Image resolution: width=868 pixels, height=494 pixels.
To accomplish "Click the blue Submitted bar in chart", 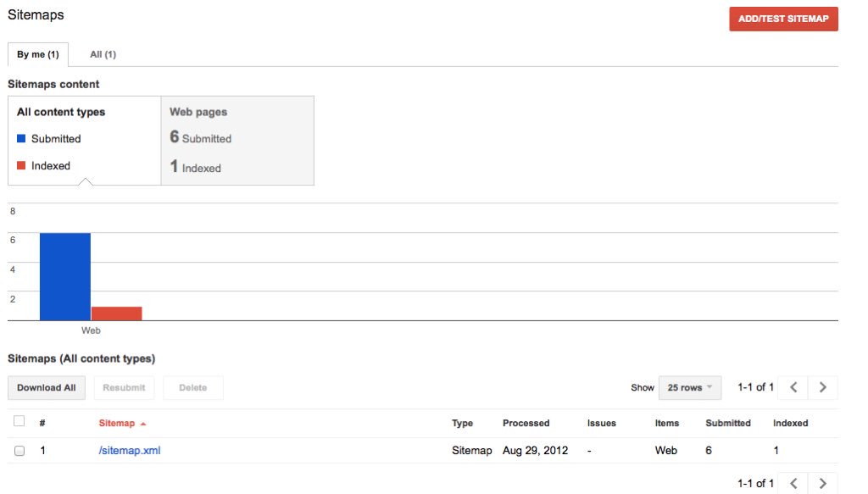I will click(x=65, y=276).
